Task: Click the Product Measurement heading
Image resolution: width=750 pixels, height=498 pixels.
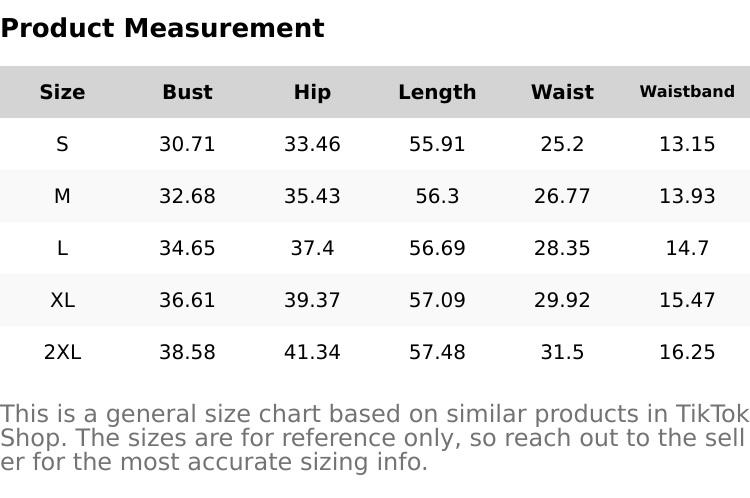Action: 162,28
